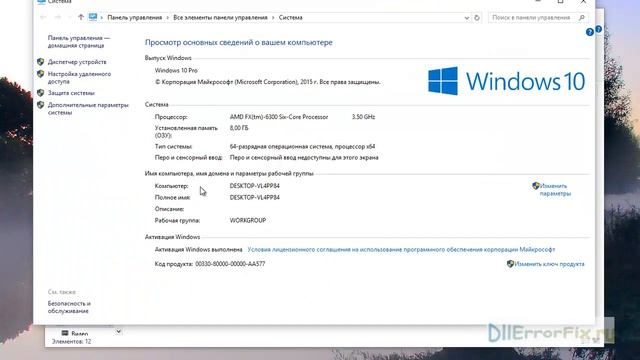Screen dimensions: 640x360
Task: Go to the Панель управления breadcrumb
Action: [135, 18]
